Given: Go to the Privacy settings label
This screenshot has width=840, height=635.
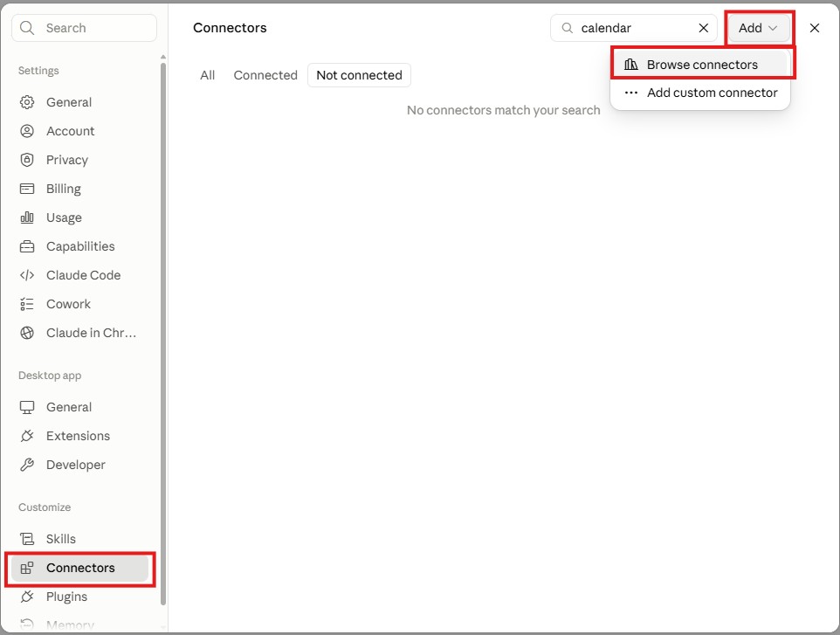Looking at the screenshot, I should coord(67,160).
